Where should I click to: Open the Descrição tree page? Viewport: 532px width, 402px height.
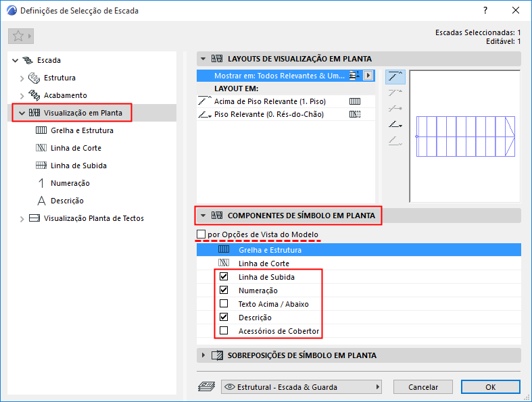67,201
